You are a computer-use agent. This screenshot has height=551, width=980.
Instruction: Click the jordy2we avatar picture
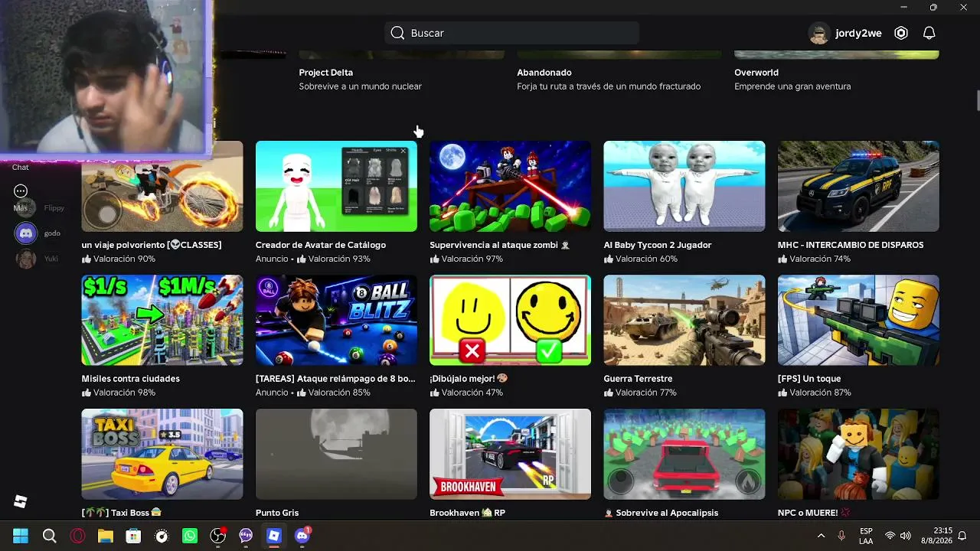(819, 33)
